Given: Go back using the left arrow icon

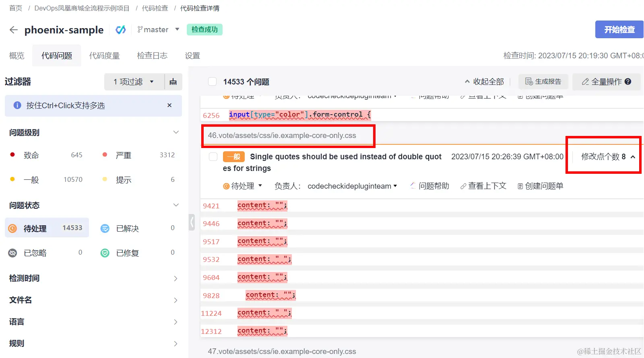Looking at the screenshot, I should tap(13, 30).
